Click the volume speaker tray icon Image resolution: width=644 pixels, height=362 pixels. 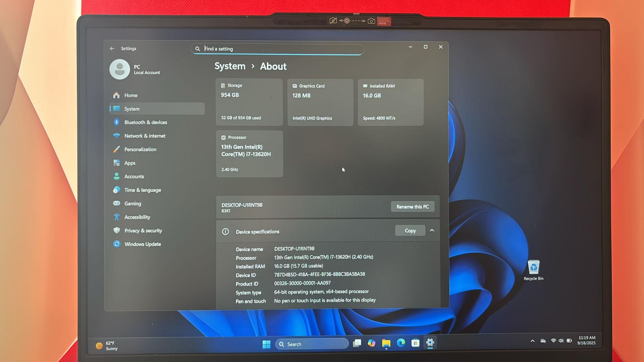pos(561,341)
